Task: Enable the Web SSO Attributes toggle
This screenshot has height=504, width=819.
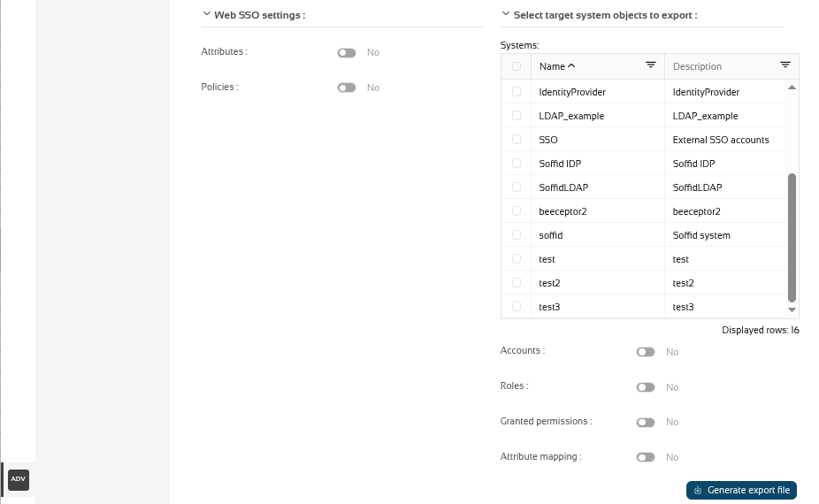Action: 347,53
